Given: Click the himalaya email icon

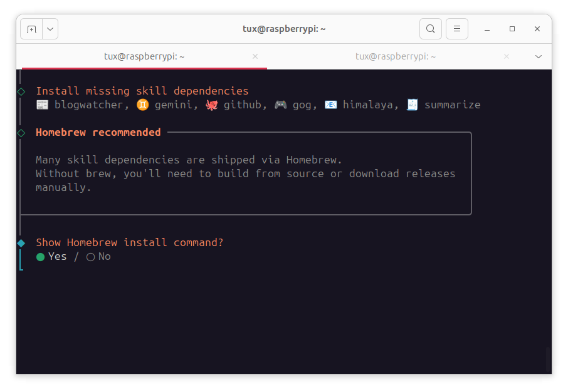Looking at the screenshot, I should [330, 105].
